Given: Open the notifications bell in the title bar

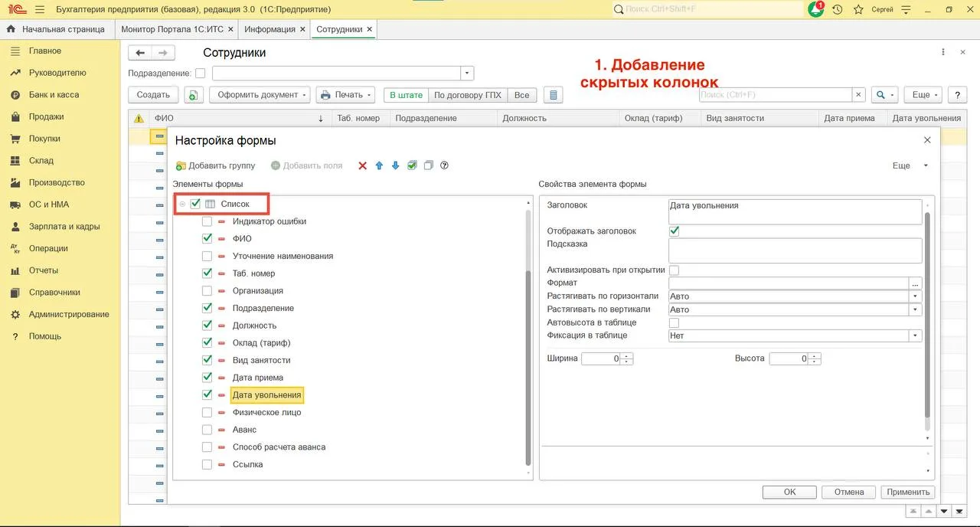Looking at the screenshot, I should (x=815, y=9).
